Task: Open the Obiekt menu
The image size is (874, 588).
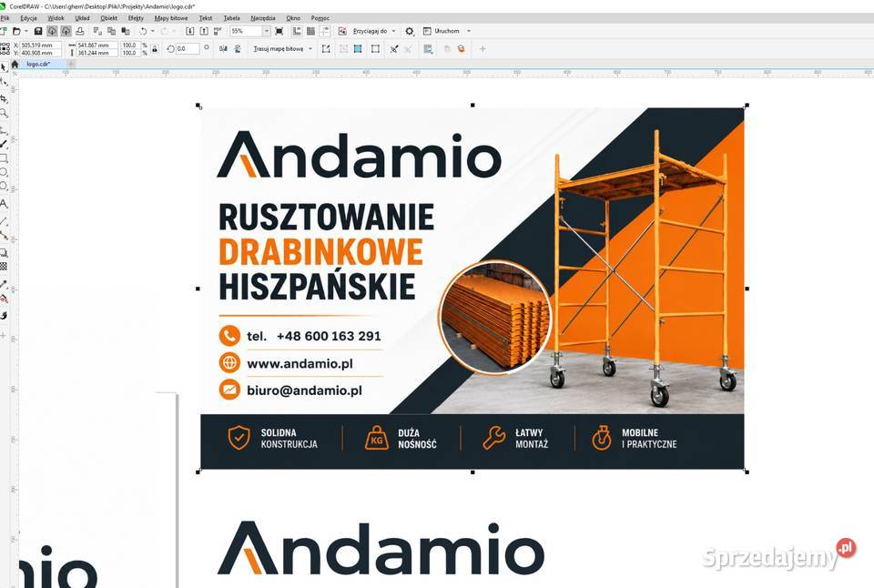Action: pyautogui.click(x=108, y=18)
